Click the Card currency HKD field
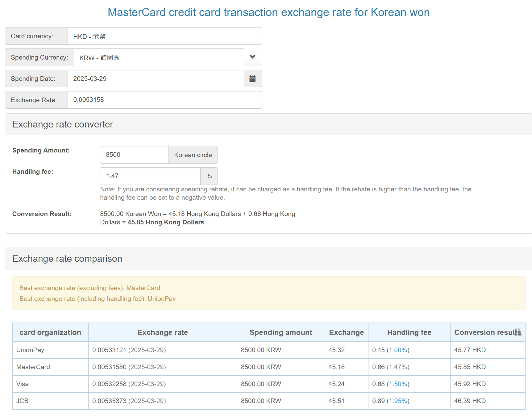 pos(164,36)
